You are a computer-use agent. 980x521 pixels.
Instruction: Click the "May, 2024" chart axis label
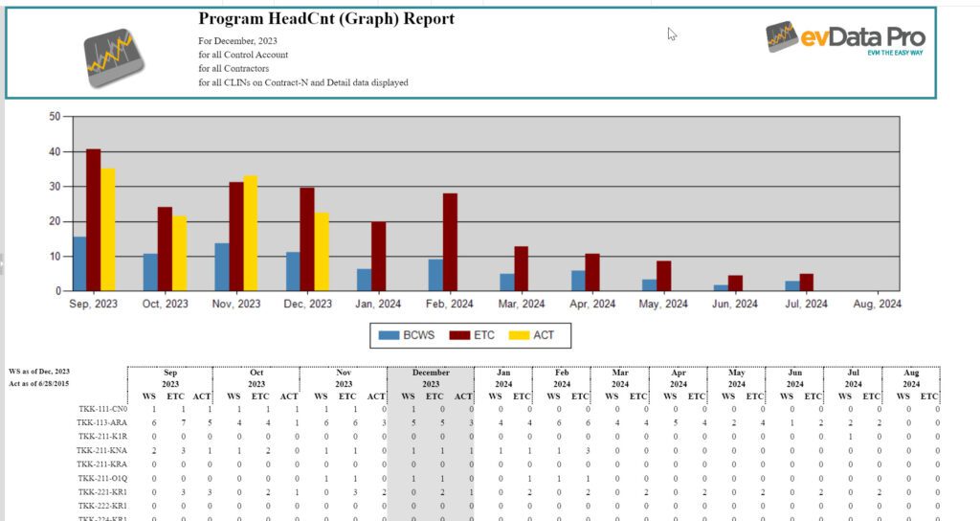[663, 304]
